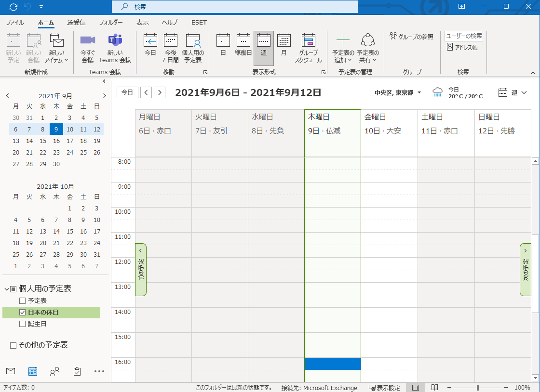
Task: Switch to reading view in status bar
Action: tap(434, 388)
